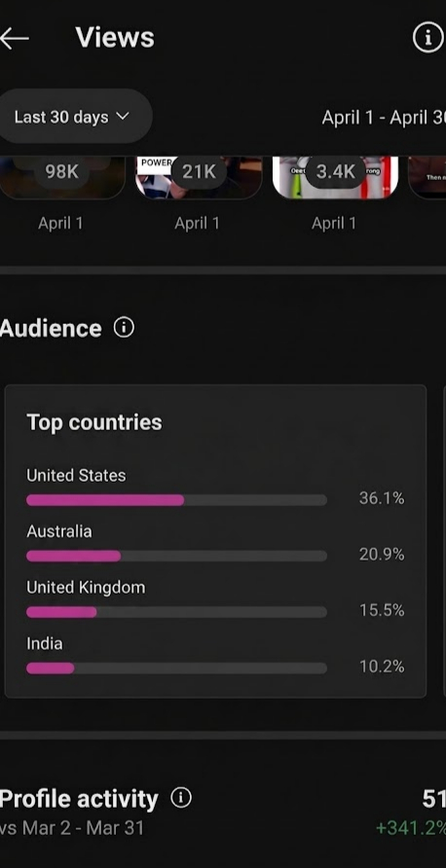Open the Views info icon
The width and height of the screenshot is (446, 868).
point(428,38)
